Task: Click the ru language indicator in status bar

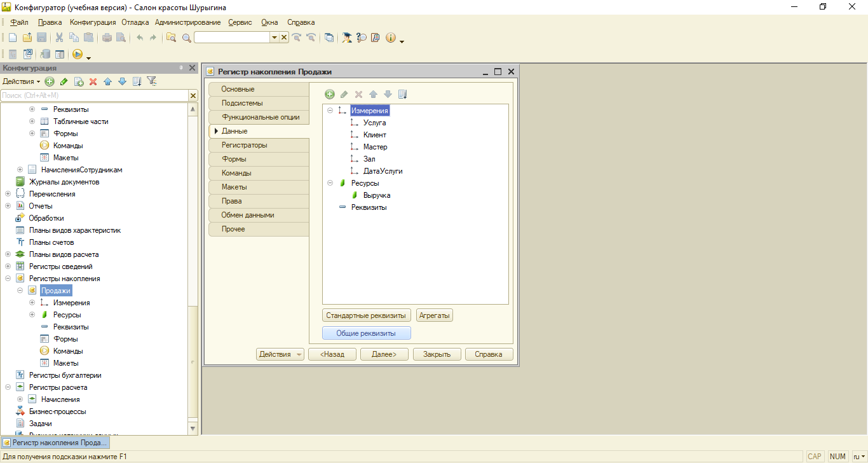Action: point(858,457)
